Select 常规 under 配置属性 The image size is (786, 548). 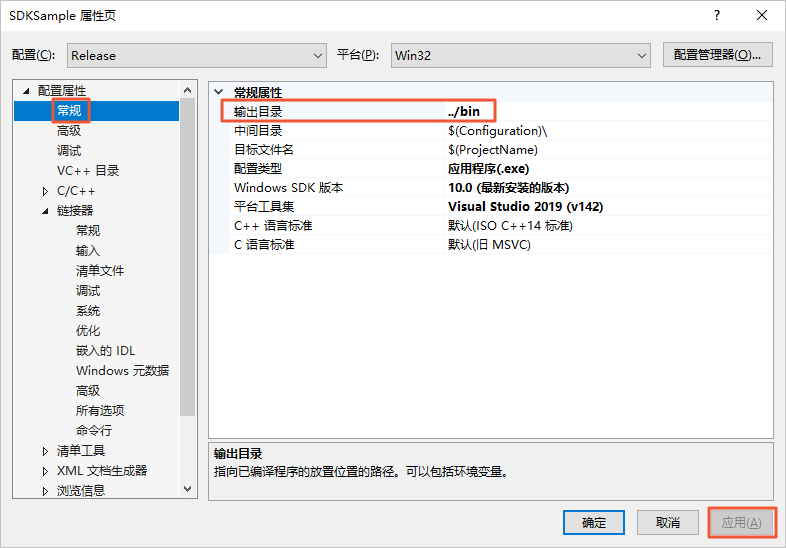click(69, 111)
